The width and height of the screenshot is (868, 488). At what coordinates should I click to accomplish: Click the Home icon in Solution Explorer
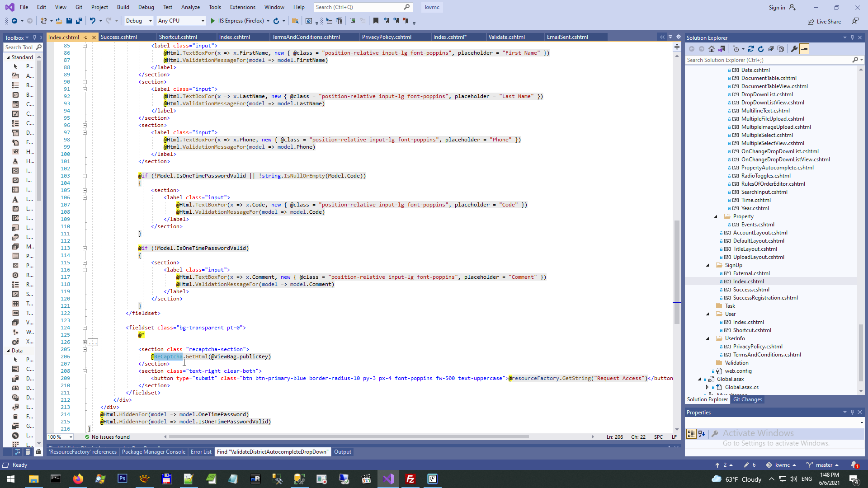[712, 49]
